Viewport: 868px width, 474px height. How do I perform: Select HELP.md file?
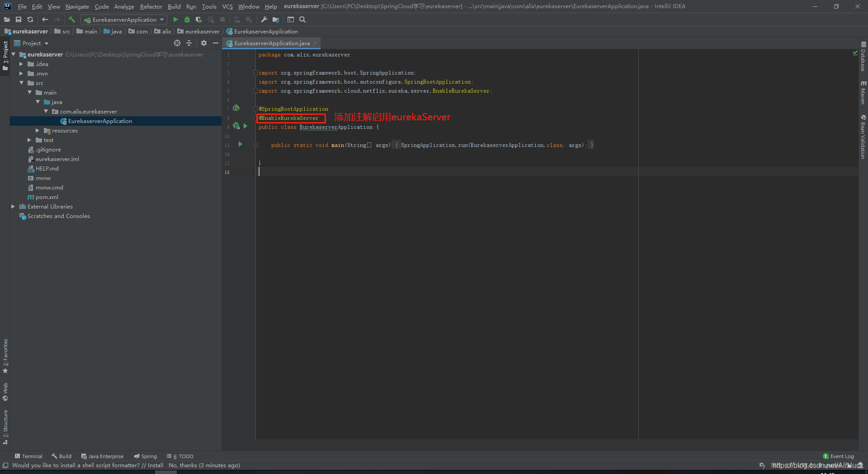(47, 168)
